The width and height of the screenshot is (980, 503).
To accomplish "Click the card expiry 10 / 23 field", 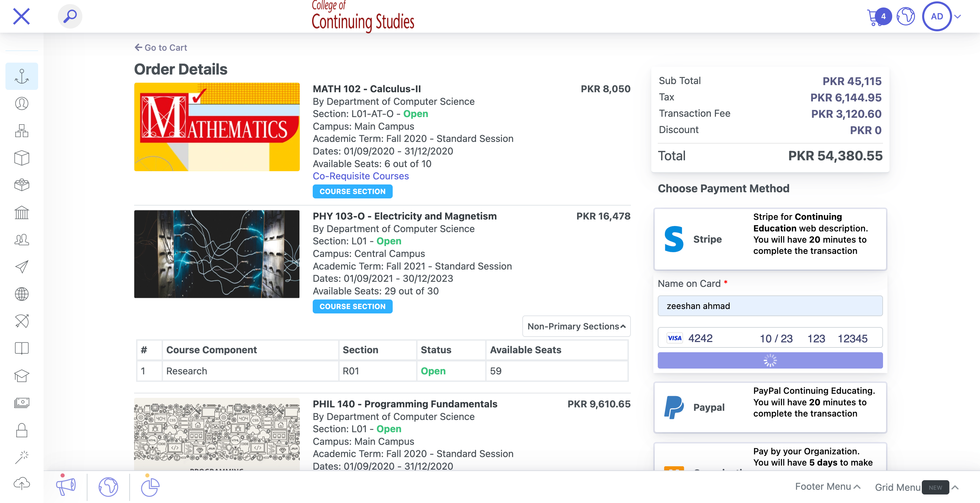I will coord(776,339).
